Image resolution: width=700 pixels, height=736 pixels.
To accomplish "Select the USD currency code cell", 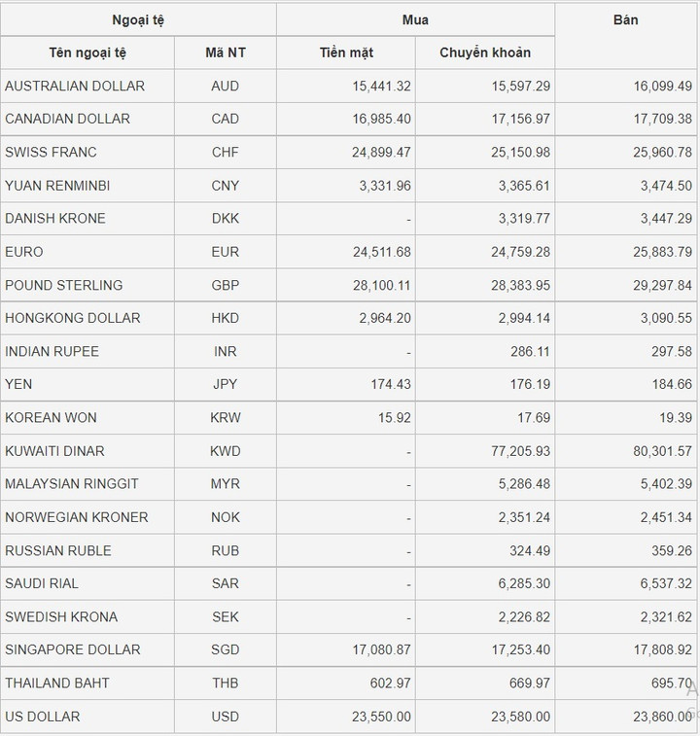I will pos(225,717).
